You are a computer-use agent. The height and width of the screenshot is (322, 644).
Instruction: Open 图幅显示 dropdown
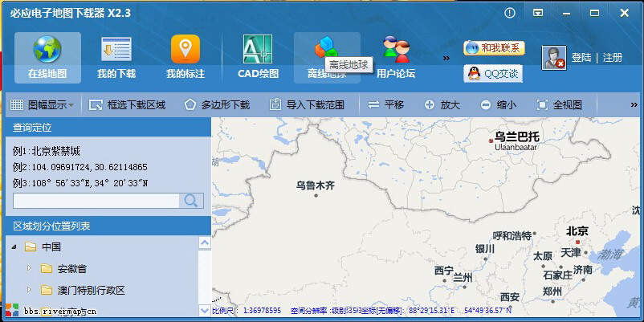coord(43,105)
